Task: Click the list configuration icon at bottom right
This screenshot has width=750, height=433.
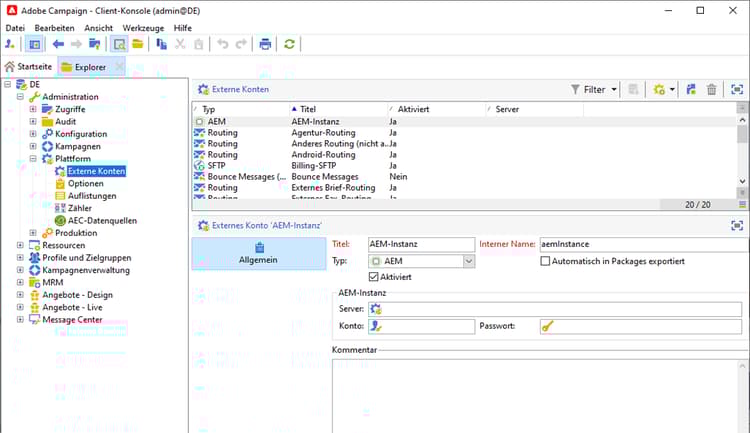Action: 742,204
